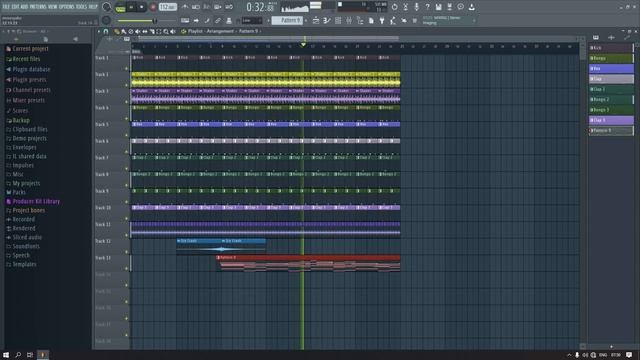Toggle playlist snap magnet
640x360 pixels.
106,31
